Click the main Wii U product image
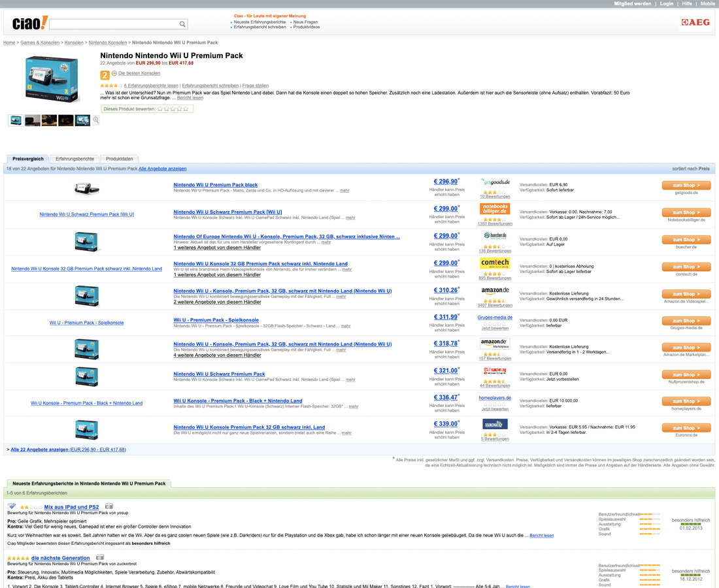719x588 pixels. (52, 80)
